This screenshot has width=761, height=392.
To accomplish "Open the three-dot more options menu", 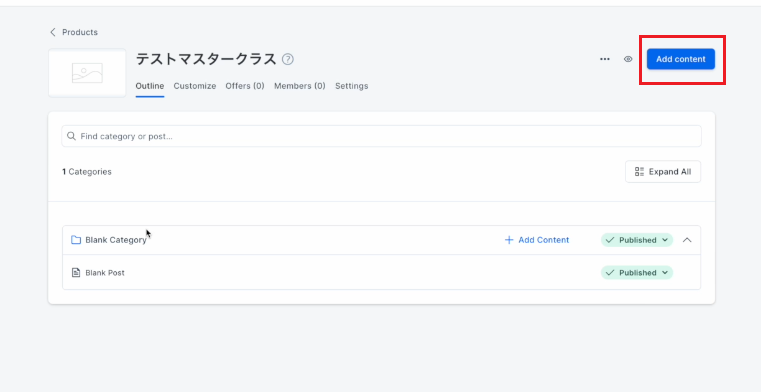I will click(x=604, y=59).
